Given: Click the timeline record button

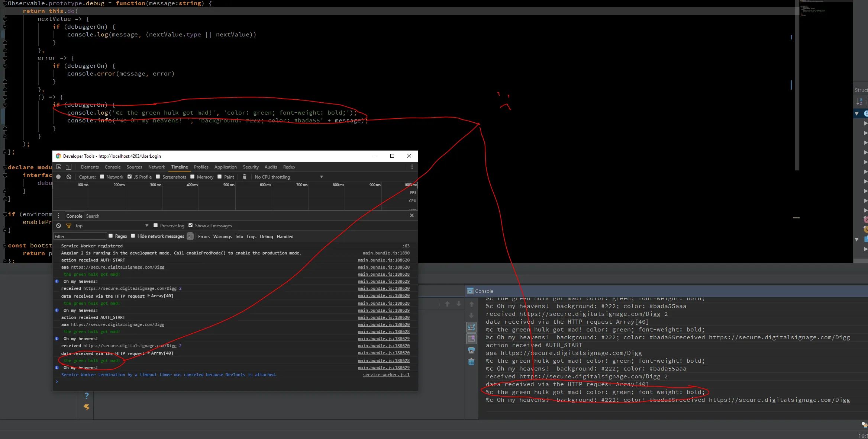Looking at the screenshot, I should point(58,177).
